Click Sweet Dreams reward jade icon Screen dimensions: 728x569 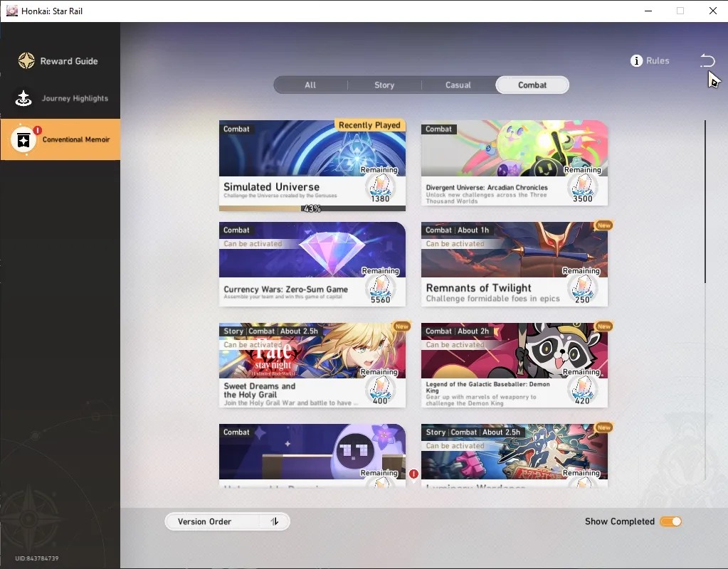tap(380, 388)
